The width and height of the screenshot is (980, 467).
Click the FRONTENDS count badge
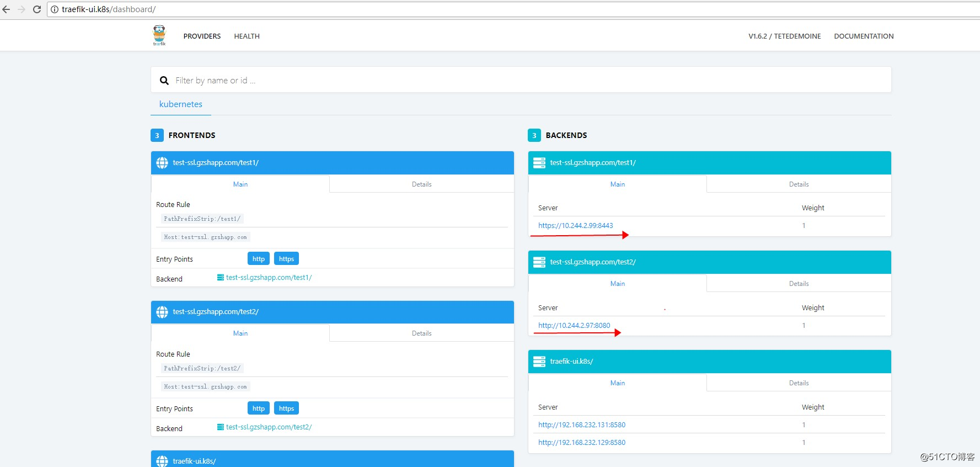tap(157, 135)
